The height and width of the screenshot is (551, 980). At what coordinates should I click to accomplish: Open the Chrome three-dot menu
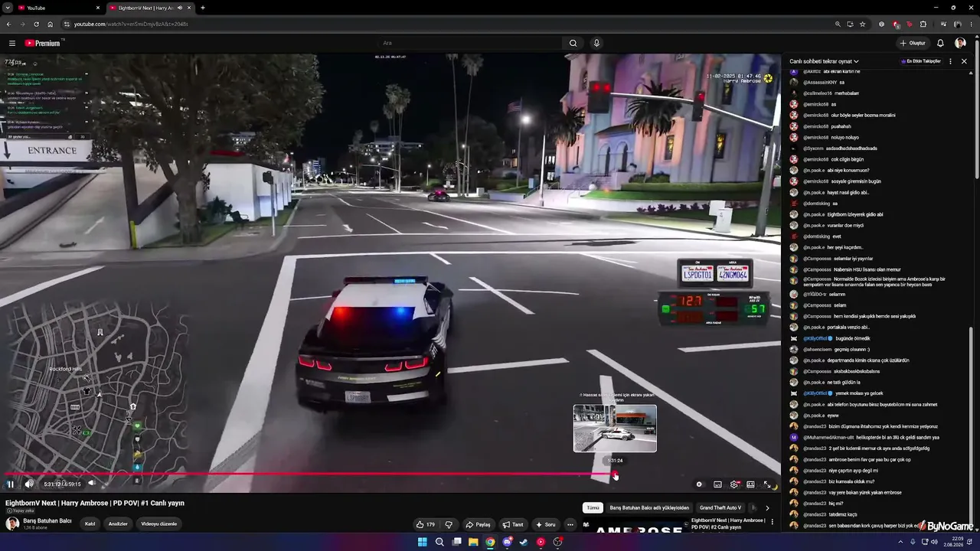972,24
